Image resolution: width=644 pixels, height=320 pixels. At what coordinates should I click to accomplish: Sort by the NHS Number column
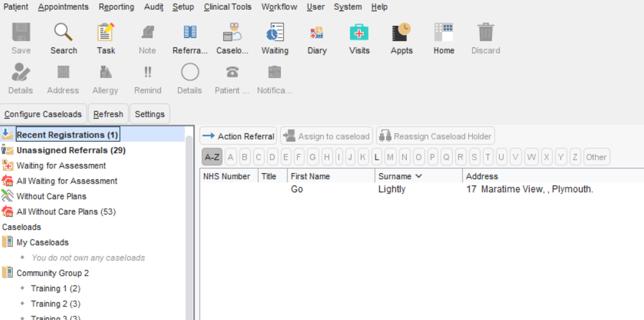(x=229, y=176)
